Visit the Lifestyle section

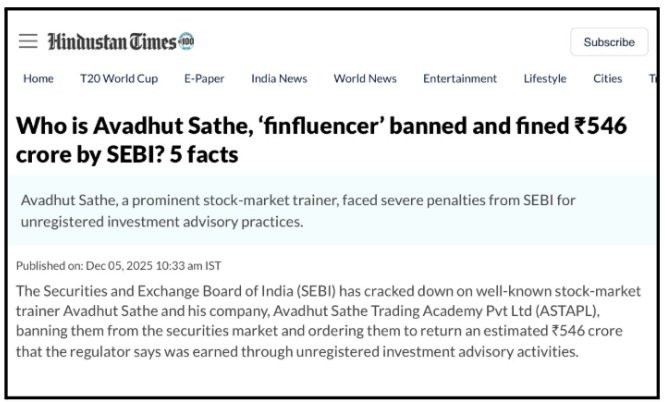click(545, 78)
